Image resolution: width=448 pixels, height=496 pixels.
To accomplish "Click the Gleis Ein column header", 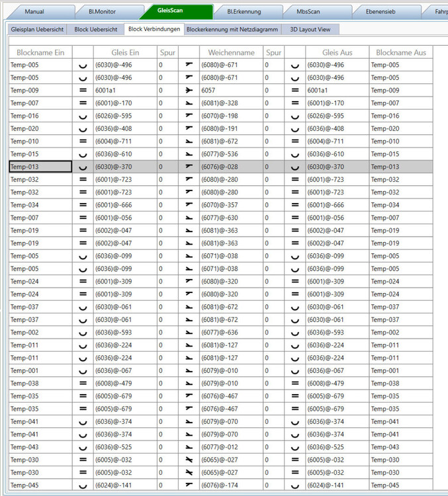I will (125, 52).
